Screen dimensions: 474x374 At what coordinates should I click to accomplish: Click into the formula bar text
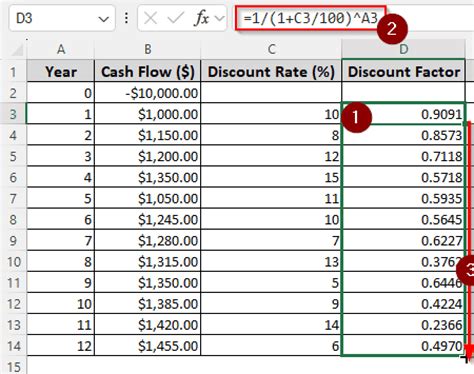[310, 18]
